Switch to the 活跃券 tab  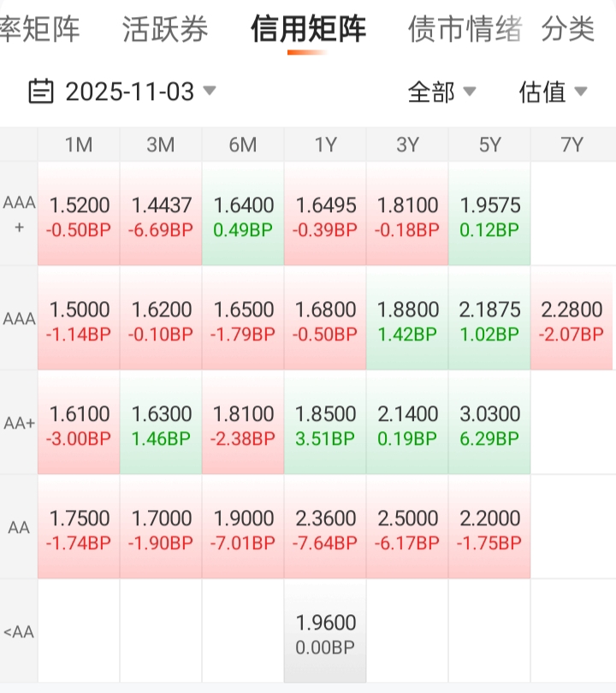(x=165, y=30)
